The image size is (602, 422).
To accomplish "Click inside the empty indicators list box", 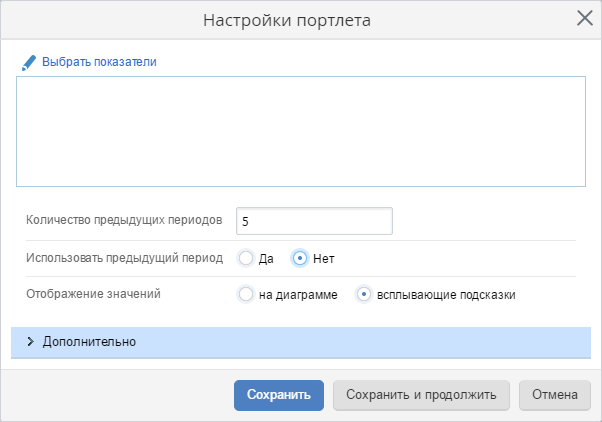I will pyautogui.click(x=300, y=131).
